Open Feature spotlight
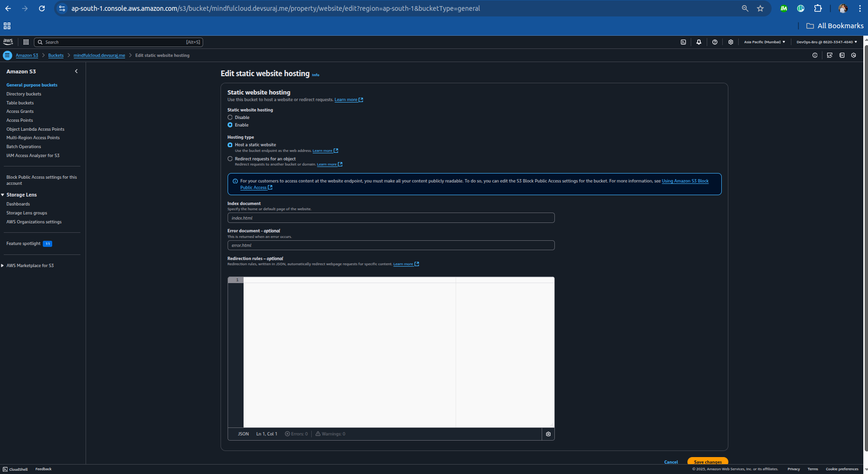 pyautogui.click(x=24, y=244)
